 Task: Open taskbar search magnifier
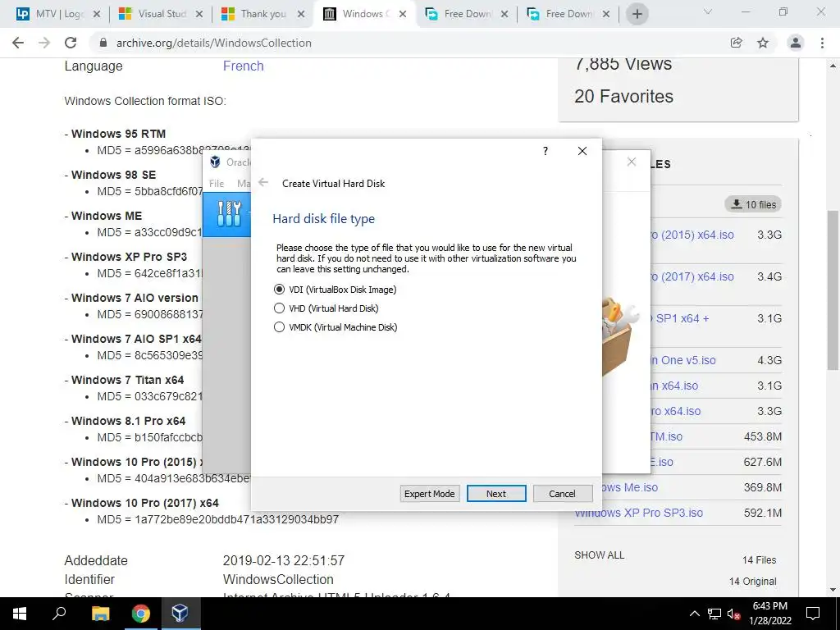click(59, 614)
